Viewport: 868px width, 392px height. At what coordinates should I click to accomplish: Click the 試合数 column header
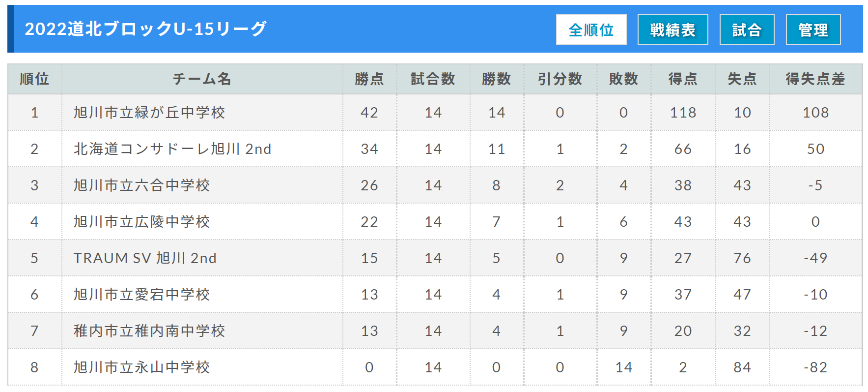tap(433, 79)
